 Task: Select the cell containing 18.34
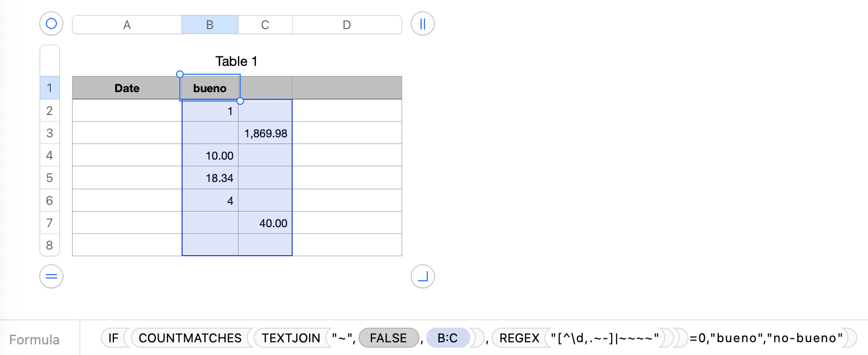tap(210, 178)
